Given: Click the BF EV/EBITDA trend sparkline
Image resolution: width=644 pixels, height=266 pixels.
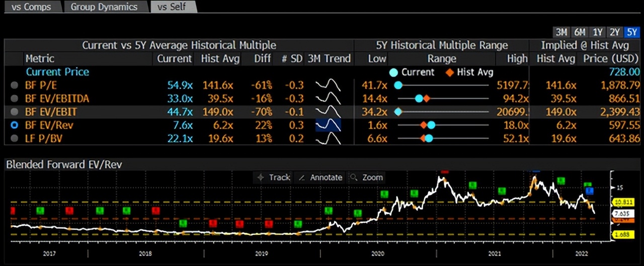Looking at the screenshot, I should (x=328, y=98).
